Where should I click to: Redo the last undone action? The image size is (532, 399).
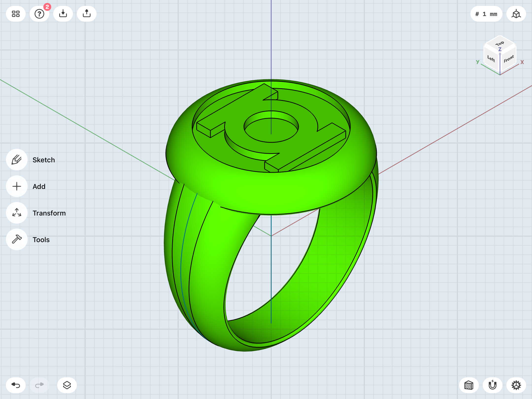click(39, 385)
